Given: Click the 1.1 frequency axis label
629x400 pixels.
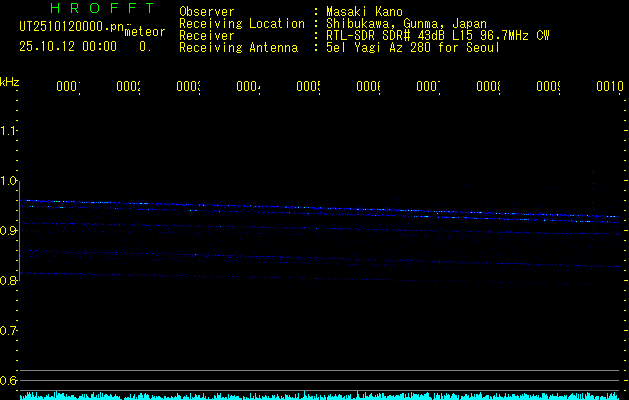Looking at the screenshot, I should (9, 131).
